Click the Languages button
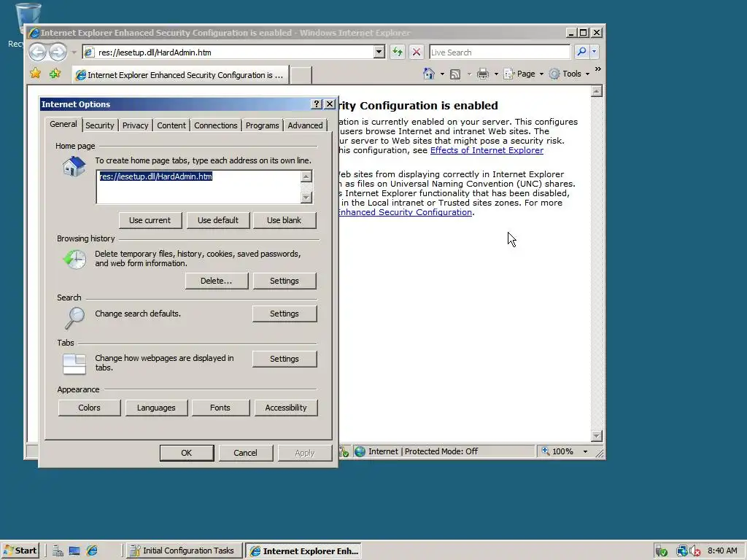This screenshot has height=560, width=747. point(156,408)
